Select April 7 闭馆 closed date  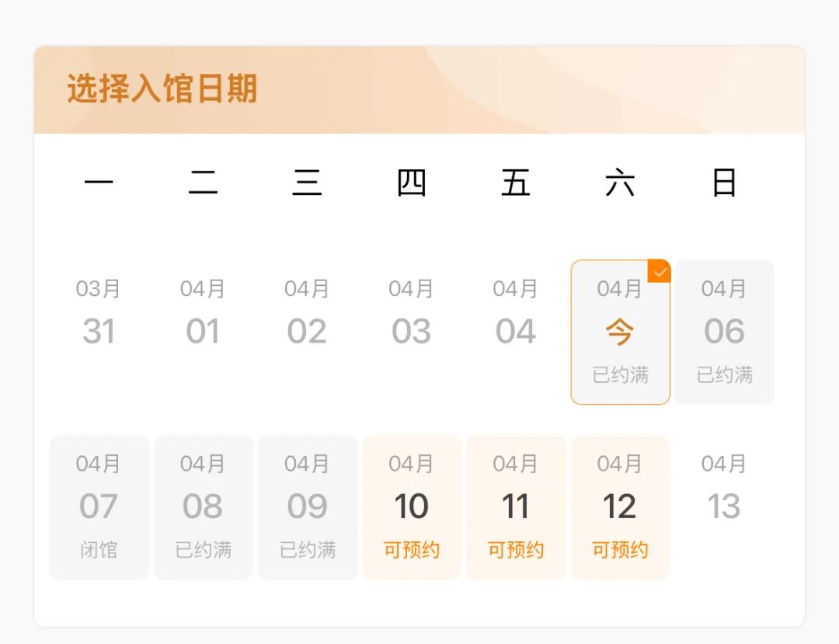99,506
